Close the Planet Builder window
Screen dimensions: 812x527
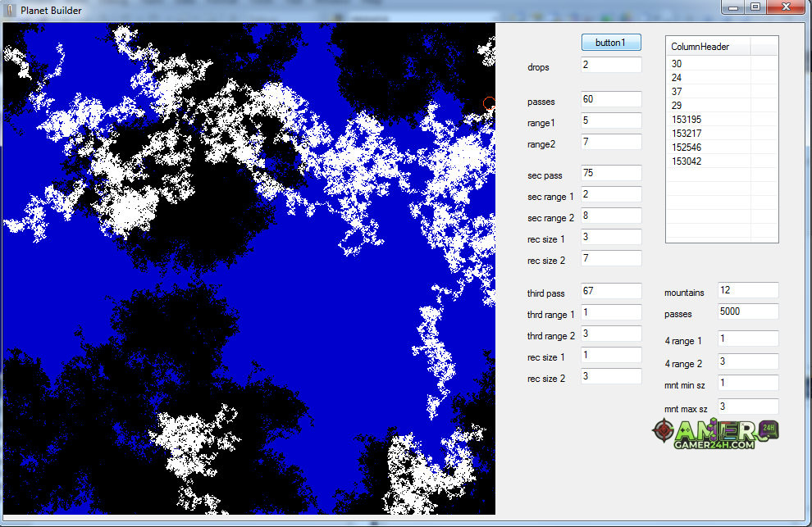(786, 7)
